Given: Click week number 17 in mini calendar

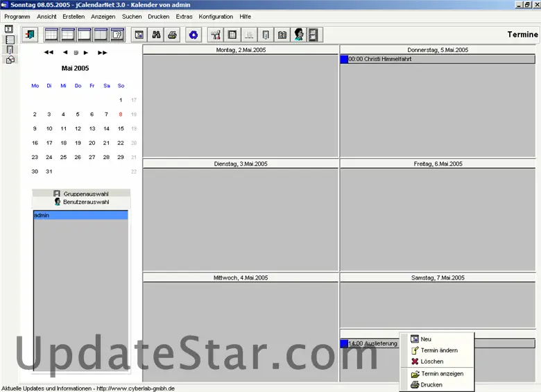Looking at the screenshot, I should [x=134, y=100].
